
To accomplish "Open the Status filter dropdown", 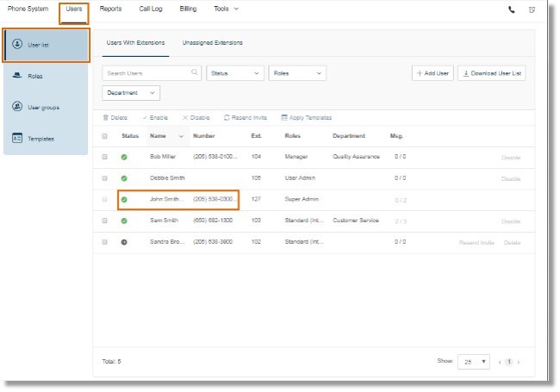I will (x=235, y=73).
